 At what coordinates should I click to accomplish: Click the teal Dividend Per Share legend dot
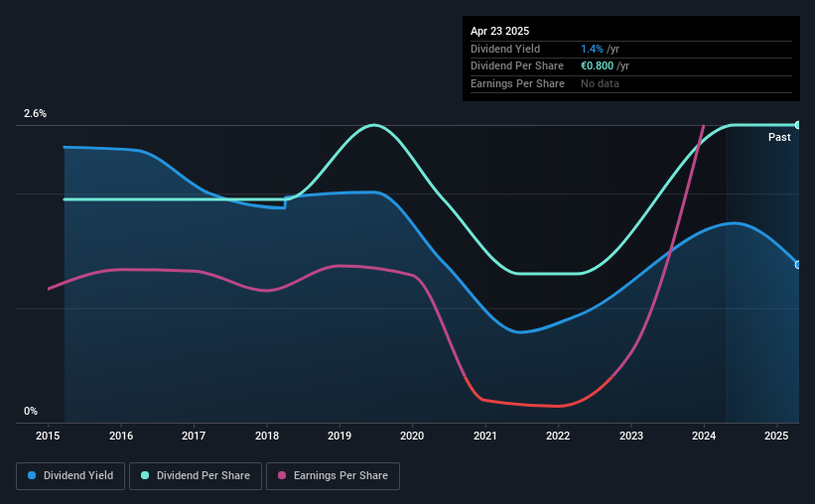click(145, 475)
